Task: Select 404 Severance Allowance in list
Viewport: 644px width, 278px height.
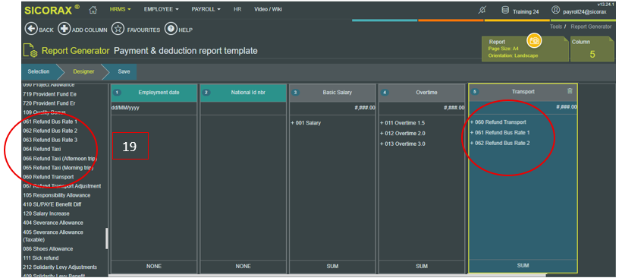Action: [53, 223]
